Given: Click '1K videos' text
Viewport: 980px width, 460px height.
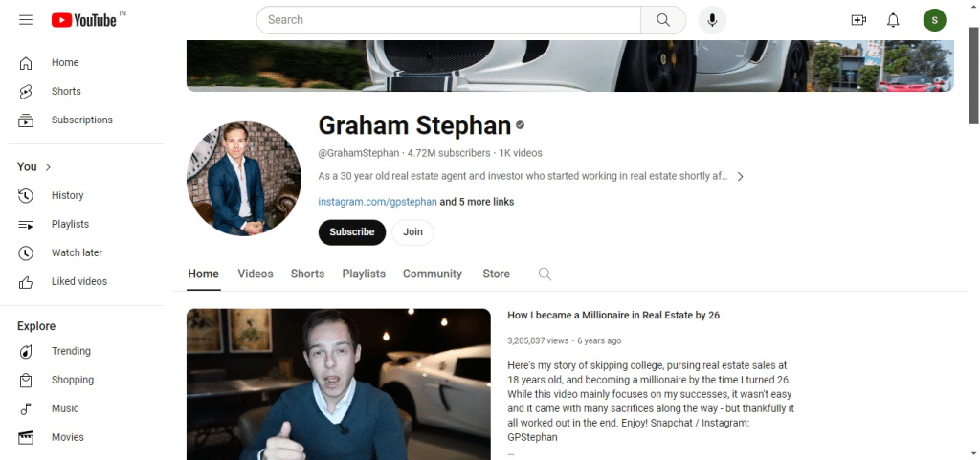Looking at the screenshot, I should pyautogui.click(x=521, y=153).
